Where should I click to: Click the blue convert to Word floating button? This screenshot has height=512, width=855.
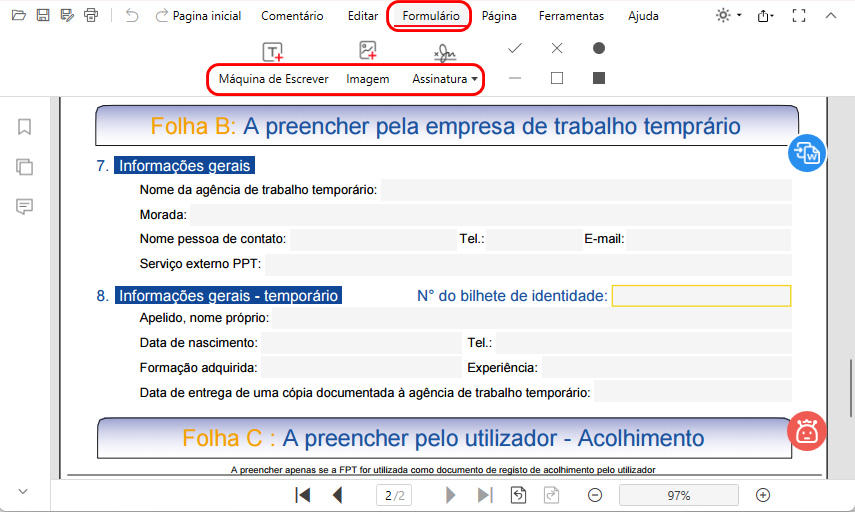coord(806,153)
